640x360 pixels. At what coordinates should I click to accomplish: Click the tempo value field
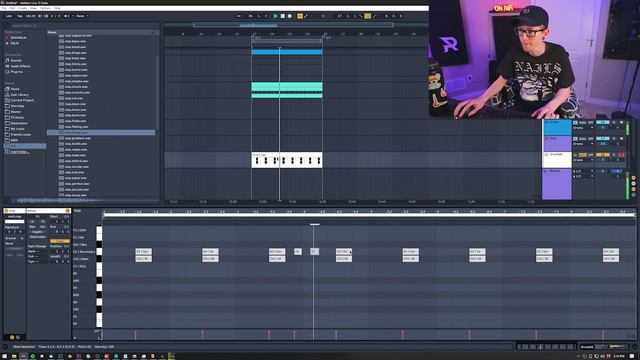tap(31, 16)
